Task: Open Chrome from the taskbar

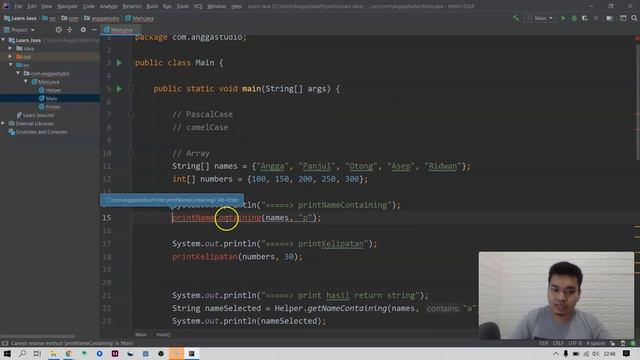Action: coord(69,353)
